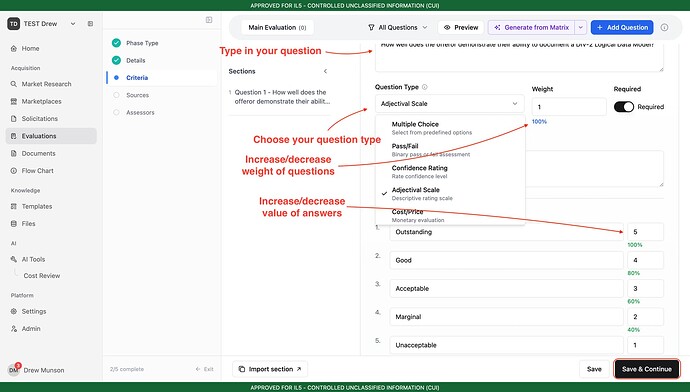Open Cost Review under AI Tools
This screenshot has height=392, width=690.
[x=42, y=276]
